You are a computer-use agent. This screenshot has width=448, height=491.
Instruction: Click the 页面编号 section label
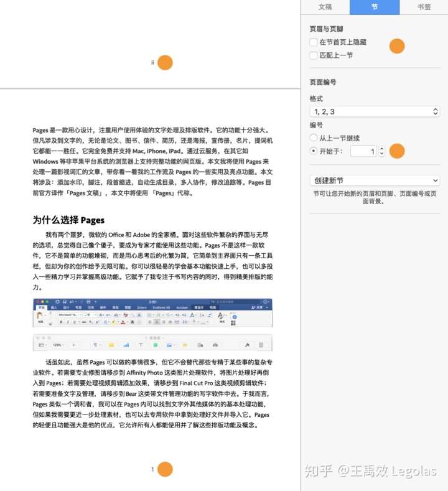(x=323, y=82)
